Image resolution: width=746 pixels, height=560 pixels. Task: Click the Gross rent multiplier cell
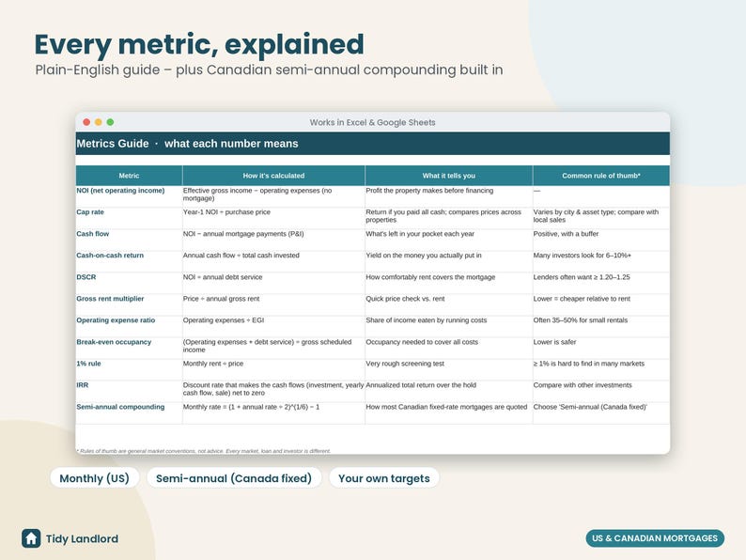coord(129,304)
